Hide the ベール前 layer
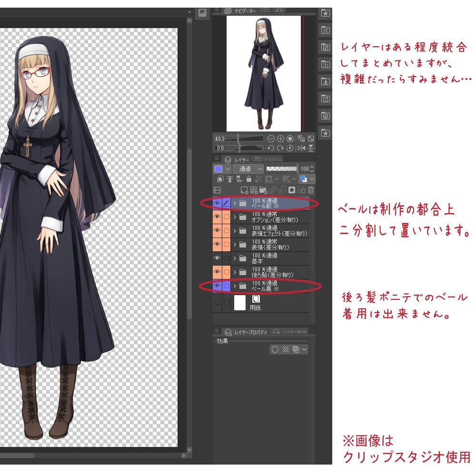The image size is (476, 476). click(218, 202)
